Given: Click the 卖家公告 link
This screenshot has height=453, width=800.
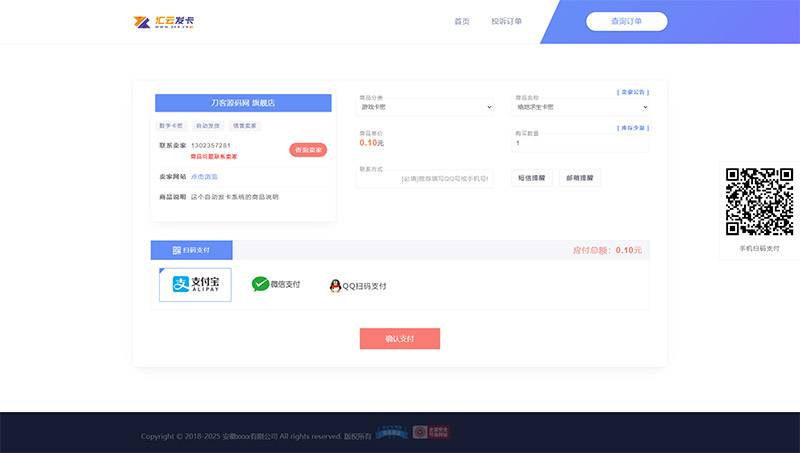Looking at the screenshot, I should click(x=633, y=92).
